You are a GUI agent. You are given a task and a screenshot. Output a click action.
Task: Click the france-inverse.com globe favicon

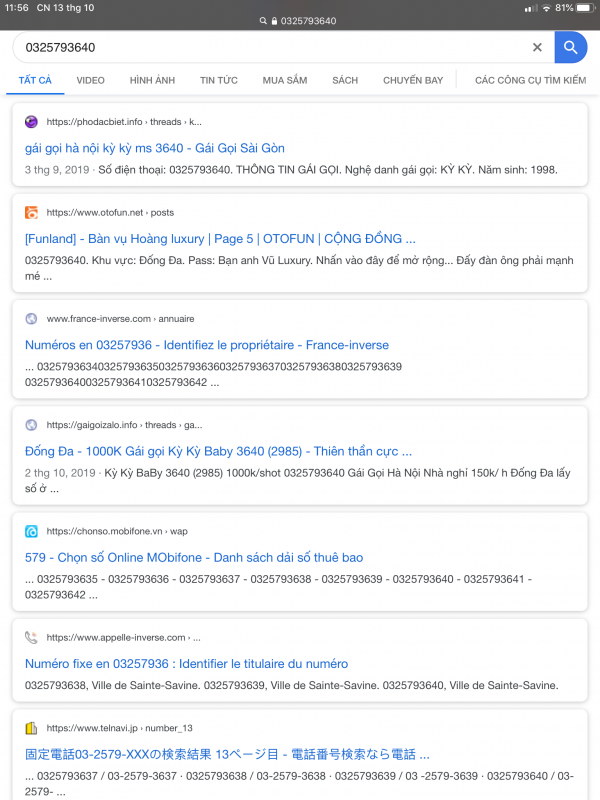[31, 319]
